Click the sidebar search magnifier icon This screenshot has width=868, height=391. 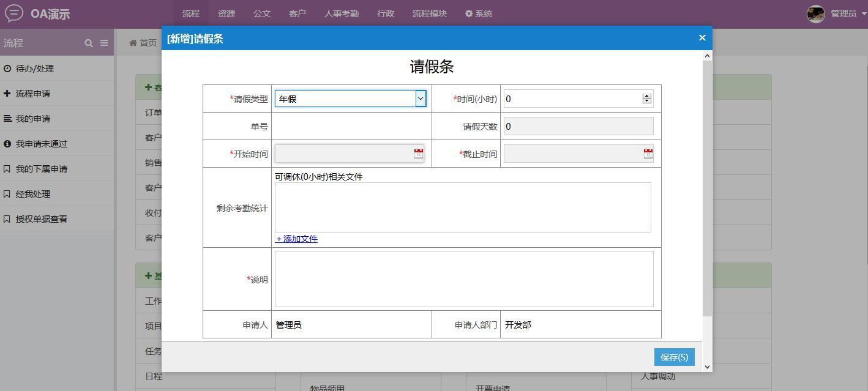point(89,43)
